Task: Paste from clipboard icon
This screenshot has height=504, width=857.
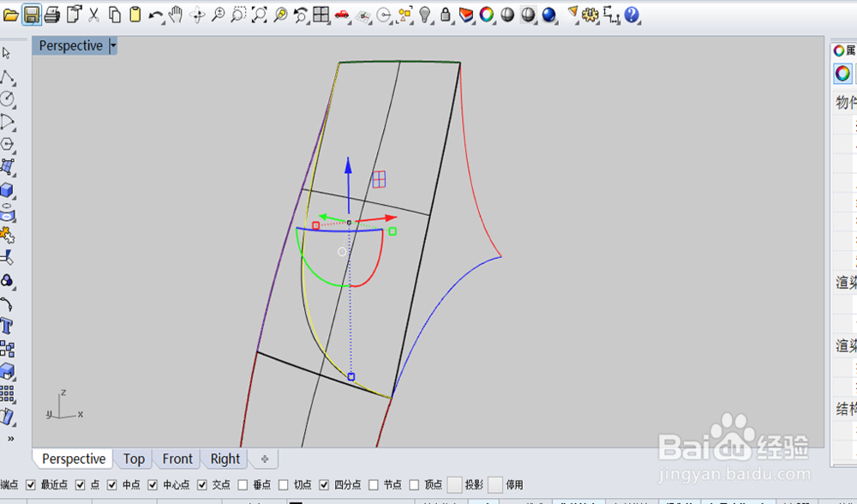Action: [135, 15]
